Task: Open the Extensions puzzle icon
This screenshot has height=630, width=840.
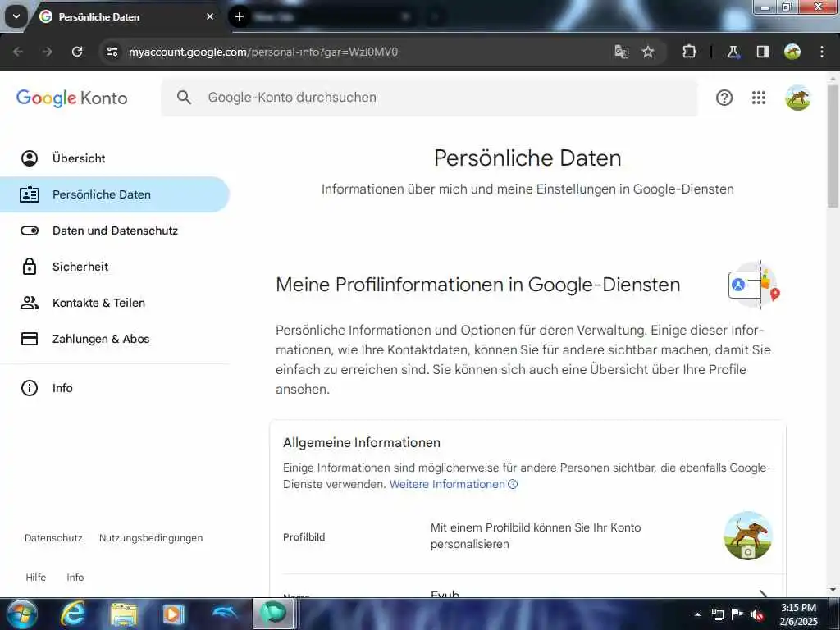Action: pos(689,52)
